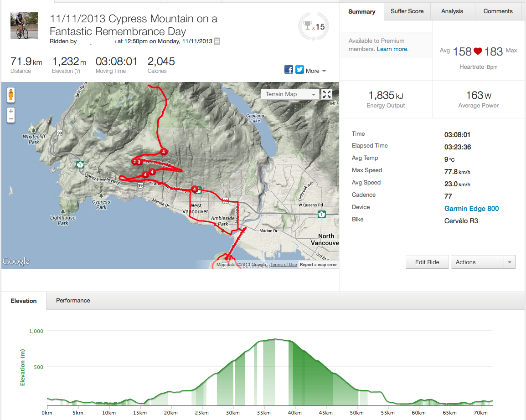This screenshot has height=420, width=526.
Task: Open the Terrain Map type dropdown
Action: (289, 94)
